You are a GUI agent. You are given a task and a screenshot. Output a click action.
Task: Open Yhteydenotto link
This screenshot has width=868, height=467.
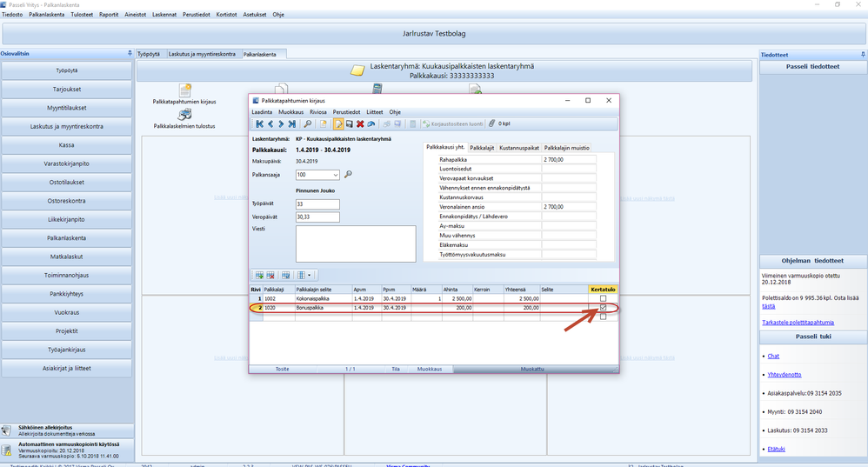coord(784,375)
